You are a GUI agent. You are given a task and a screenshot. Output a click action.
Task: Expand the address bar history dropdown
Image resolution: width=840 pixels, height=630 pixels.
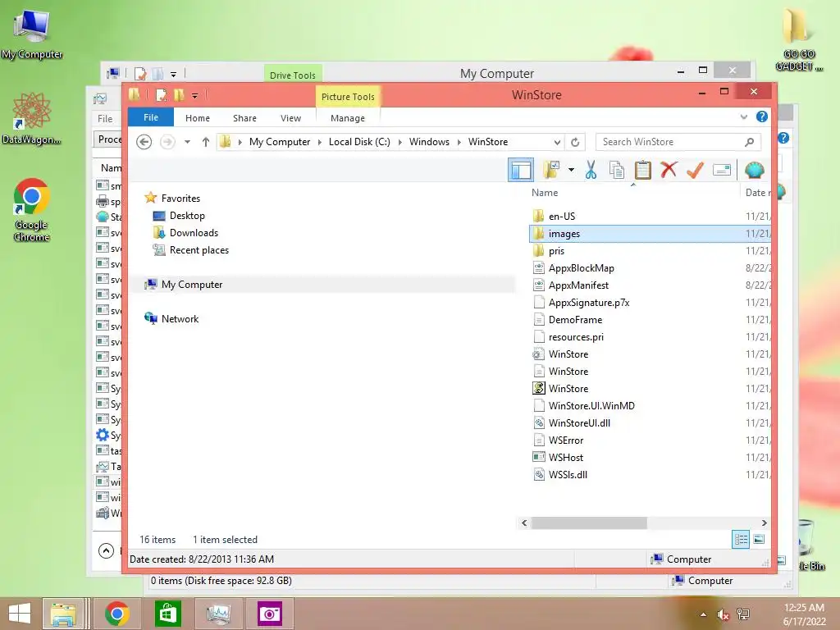point(557,142)
